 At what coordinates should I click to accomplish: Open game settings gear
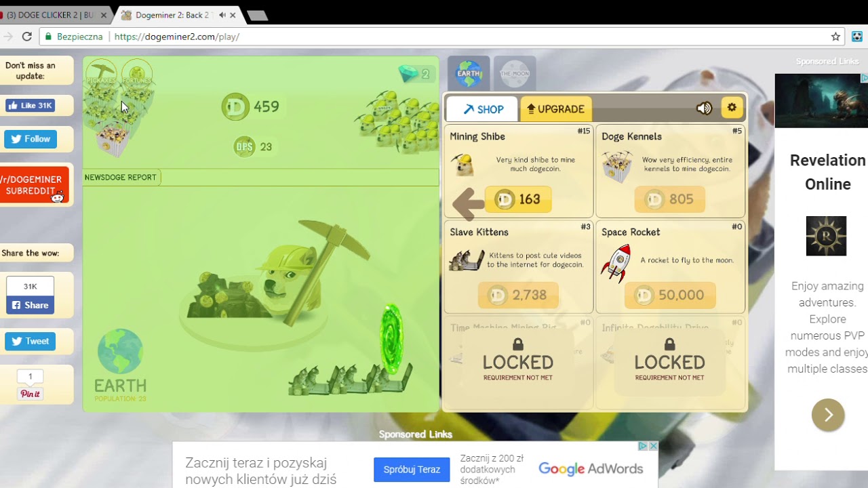click(x=732, y=107)
